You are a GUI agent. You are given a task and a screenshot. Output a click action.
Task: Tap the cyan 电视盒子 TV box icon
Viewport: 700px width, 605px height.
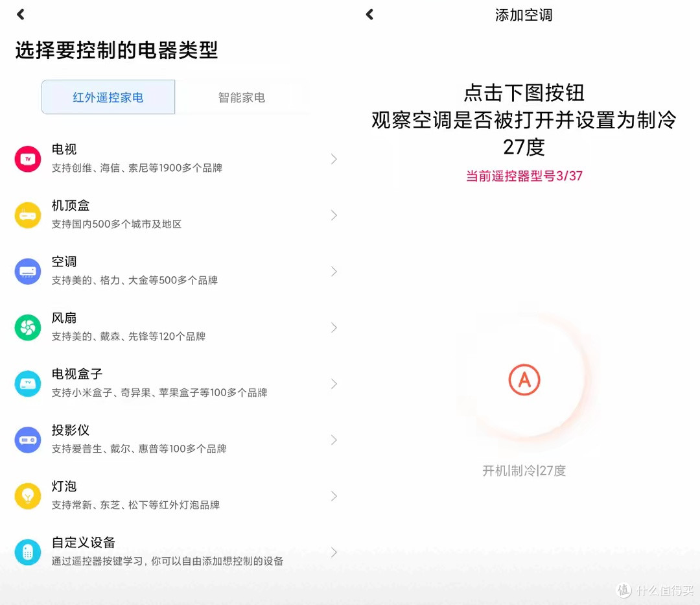tap(28, 383)
